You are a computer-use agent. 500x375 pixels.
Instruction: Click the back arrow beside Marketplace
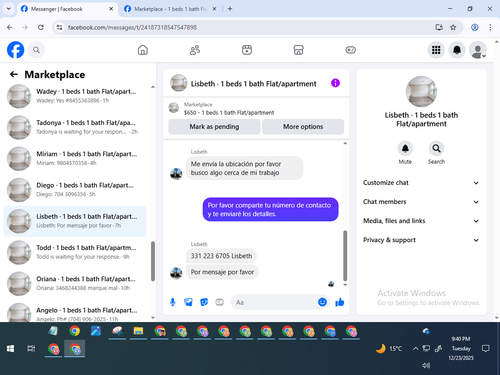pos(14,74)
